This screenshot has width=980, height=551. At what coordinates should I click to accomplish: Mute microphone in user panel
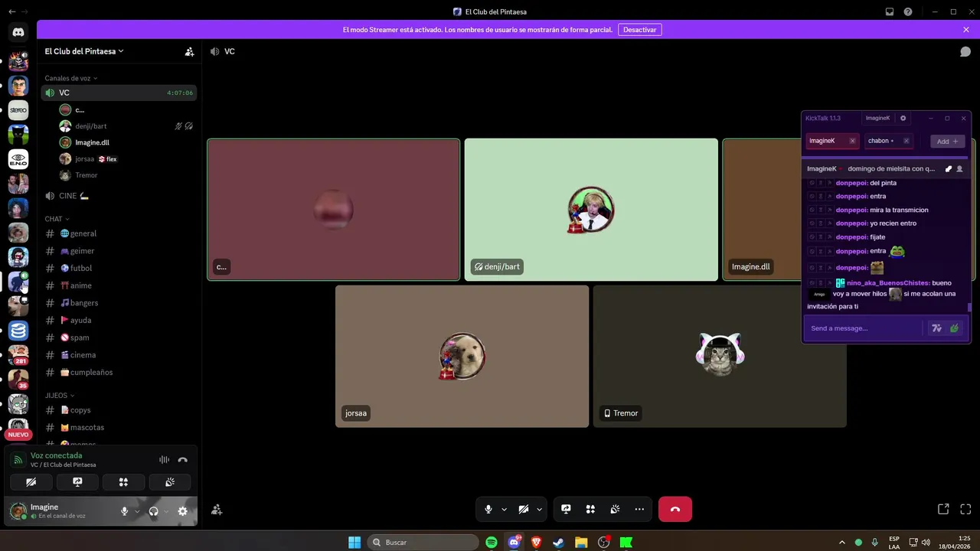[124, 511]
